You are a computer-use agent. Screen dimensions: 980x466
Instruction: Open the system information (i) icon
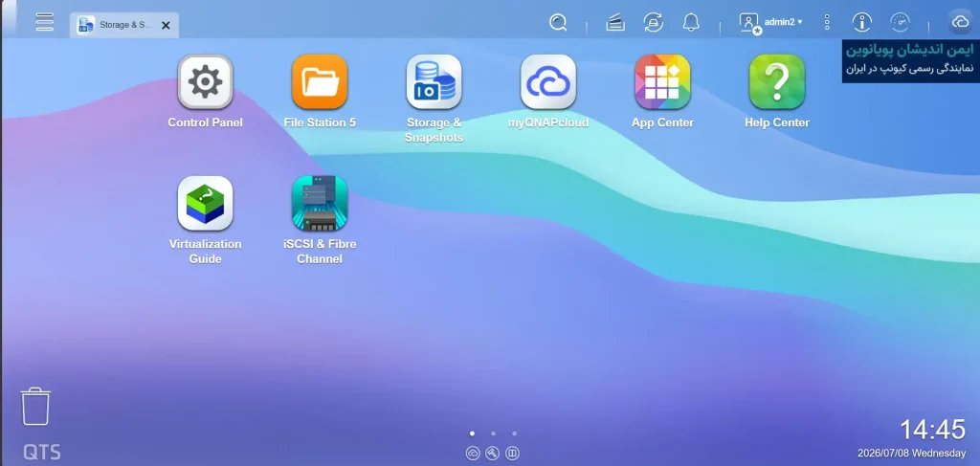[862, 23]
